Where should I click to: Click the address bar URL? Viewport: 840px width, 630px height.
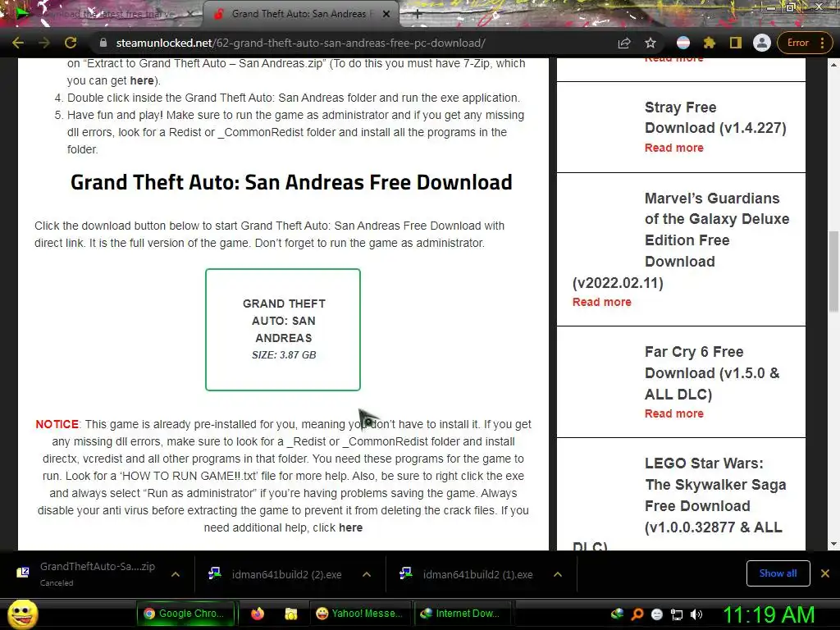coord(300,43)
